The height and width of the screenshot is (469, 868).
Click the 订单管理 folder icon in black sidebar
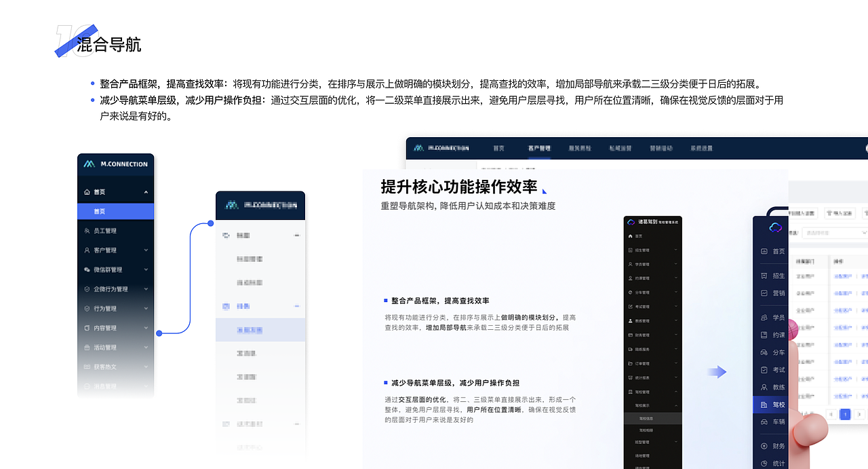pos(630,364)
